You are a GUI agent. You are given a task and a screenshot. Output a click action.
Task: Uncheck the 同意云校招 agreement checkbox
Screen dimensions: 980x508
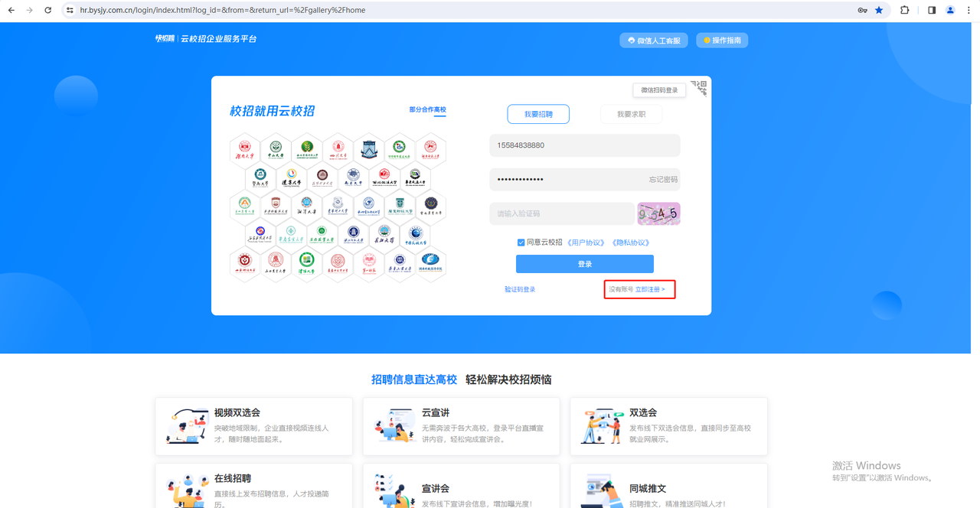[x=521, y=243]
